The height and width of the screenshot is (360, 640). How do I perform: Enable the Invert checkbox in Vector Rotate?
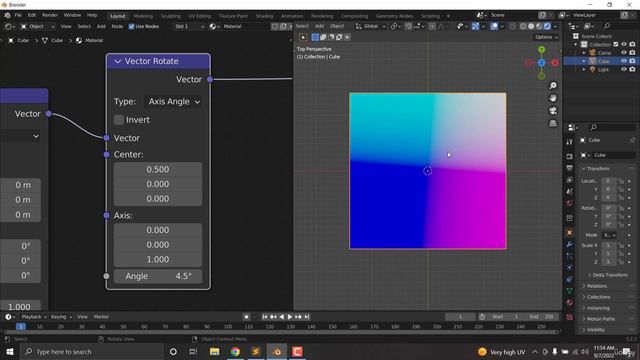tap(119, 120)
